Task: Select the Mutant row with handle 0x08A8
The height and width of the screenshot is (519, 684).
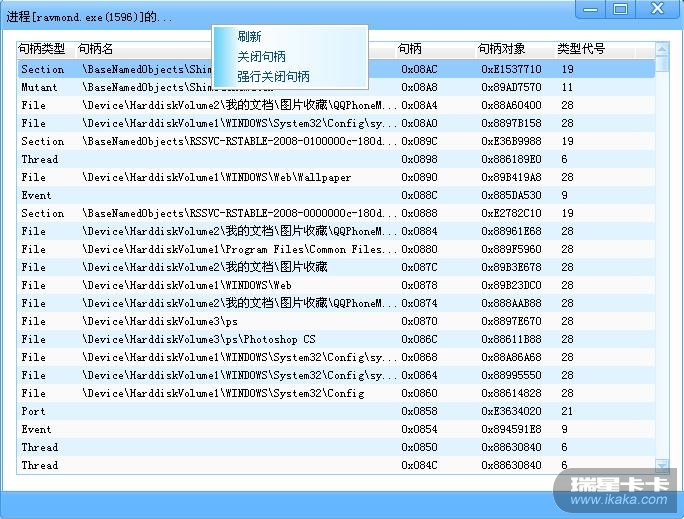Action: (336, 87)
